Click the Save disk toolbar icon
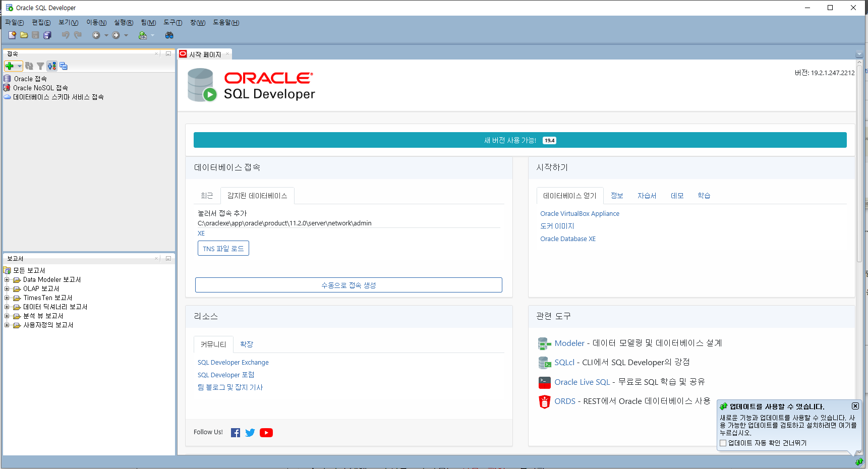 pyautogui.click(x=35, y=35)
